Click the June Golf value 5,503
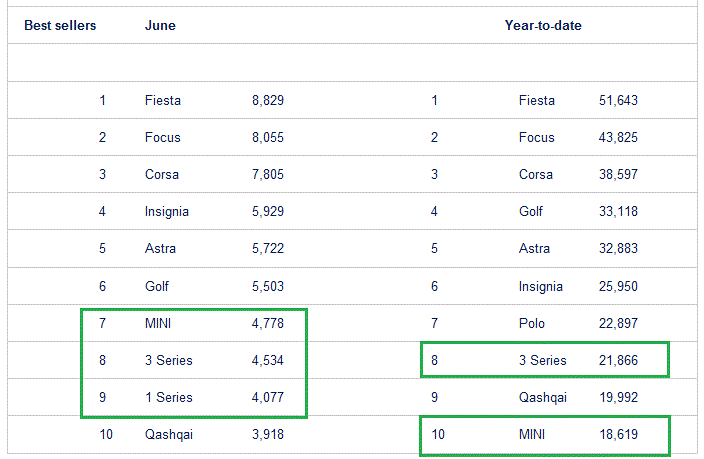Screen dimensions: 704x459 [268, 287]
